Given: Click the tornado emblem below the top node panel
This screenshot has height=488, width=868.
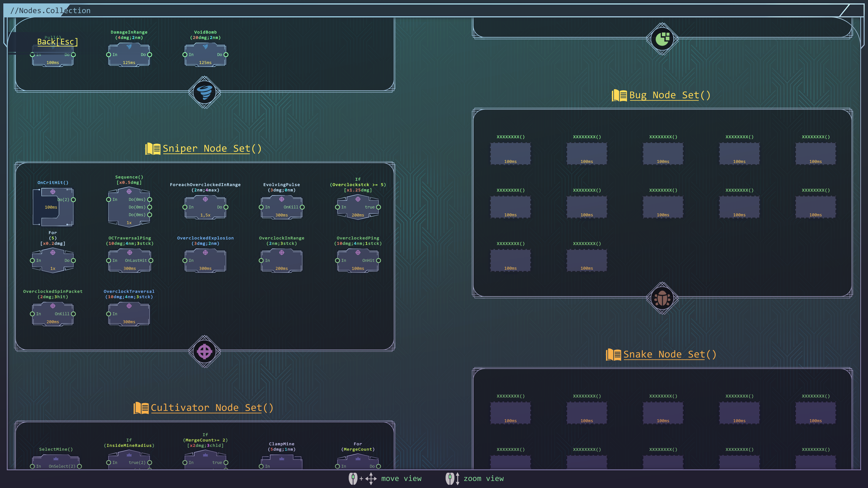Looking at the screenshot, I should point(205,92).
